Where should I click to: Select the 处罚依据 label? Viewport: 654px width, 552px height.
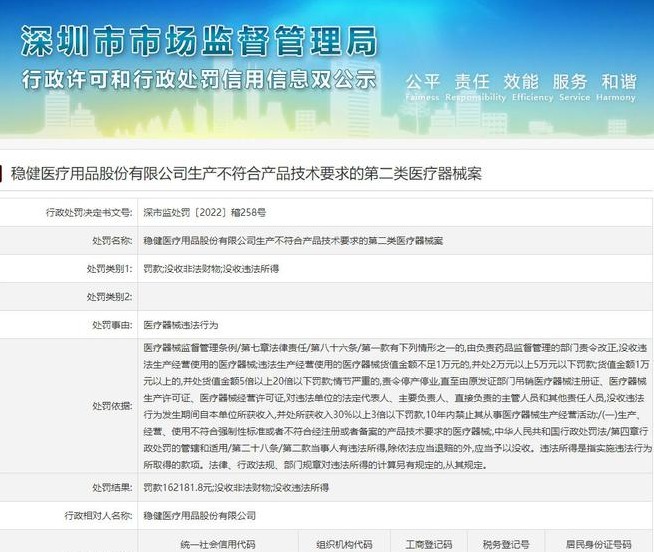coord(112,406)
